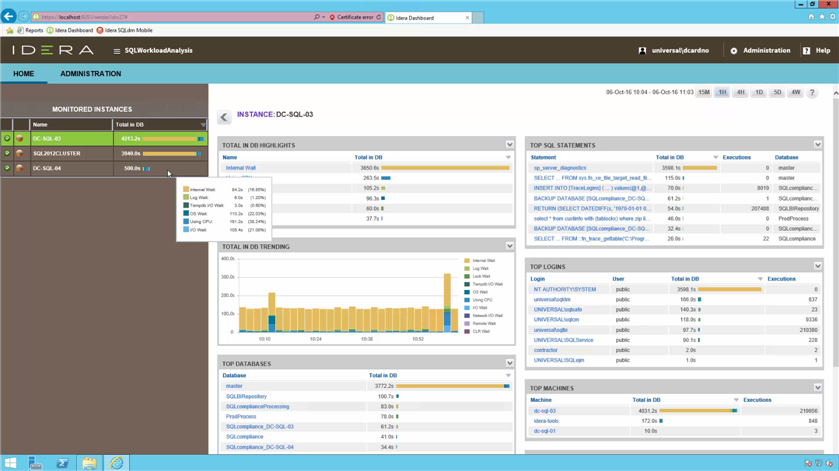Select the 1D time range
The width and height of the screenshot is (839, 471).
(x=759, y=93)
